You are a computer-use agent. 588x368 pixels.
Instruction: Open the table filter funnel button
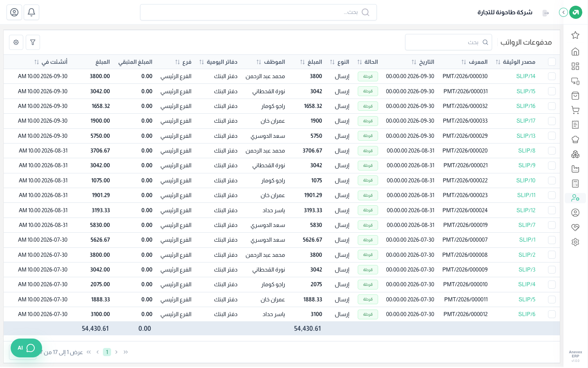click(33, 42)
